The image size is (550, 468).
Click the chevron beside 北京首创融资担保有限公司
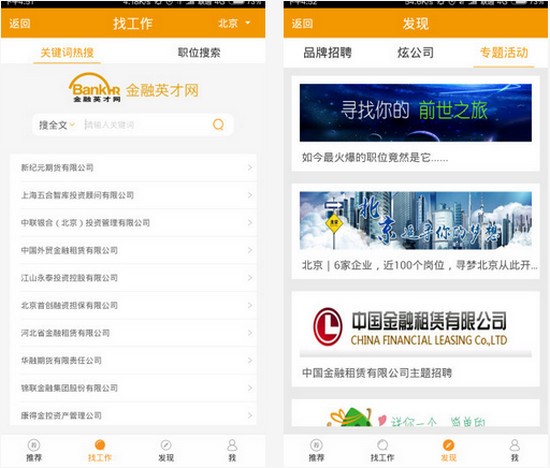click(250, 305)
